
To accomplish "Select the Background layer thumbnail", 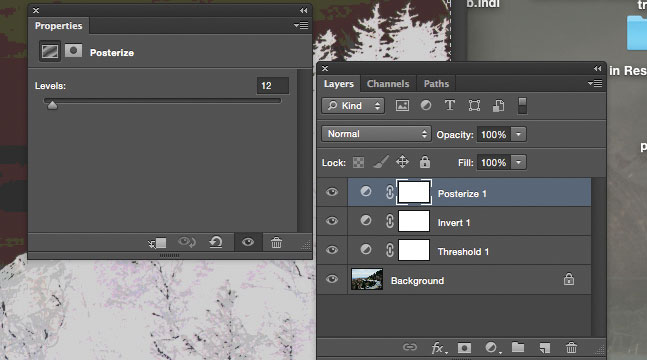I will [367, 279].
